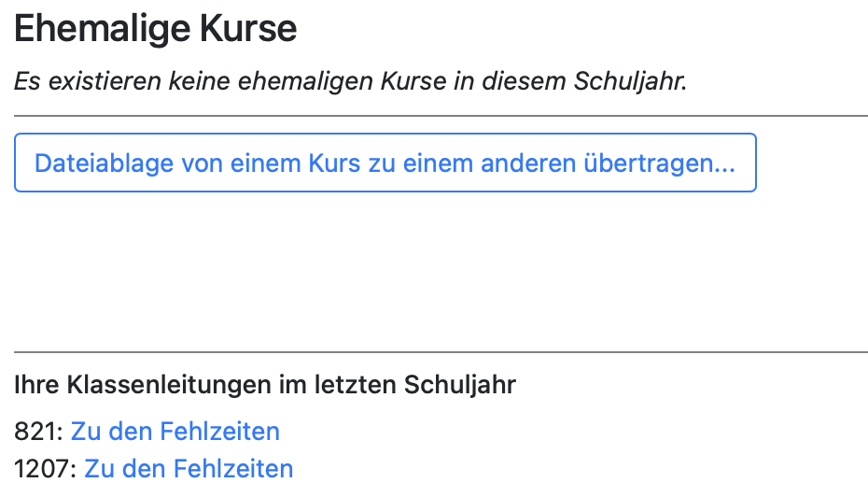
Task: Click the 1207: class label
Action: (46, 468)
